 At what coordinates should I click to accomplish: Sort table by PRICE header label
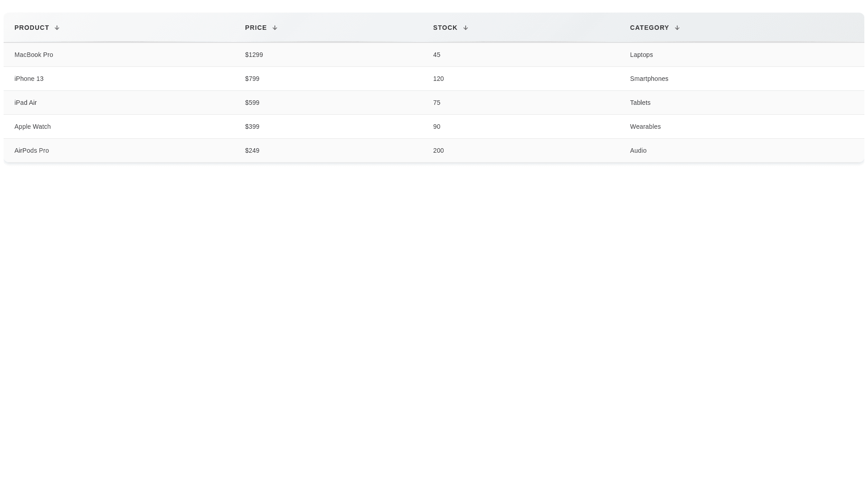pyautogui.click(x=256, y=28)
